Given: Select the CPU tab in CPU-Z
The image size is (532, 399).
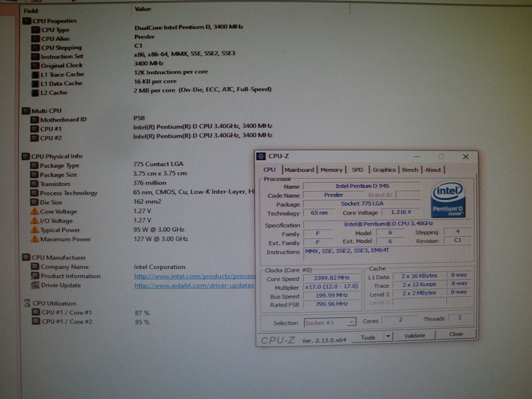Looking at the screenshot, I should [269, 170].
